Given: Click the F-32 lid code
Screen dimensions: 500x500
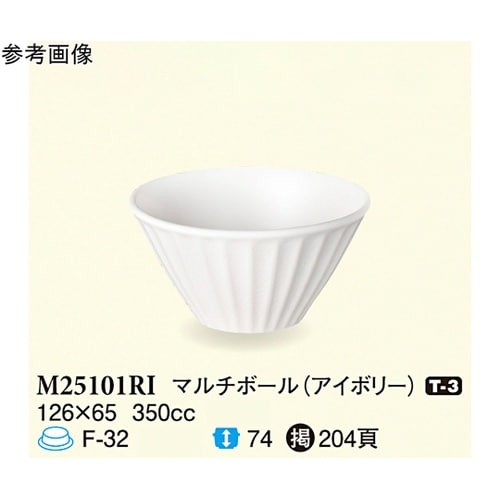Looking at the screenshot, I should click(105, 439).
